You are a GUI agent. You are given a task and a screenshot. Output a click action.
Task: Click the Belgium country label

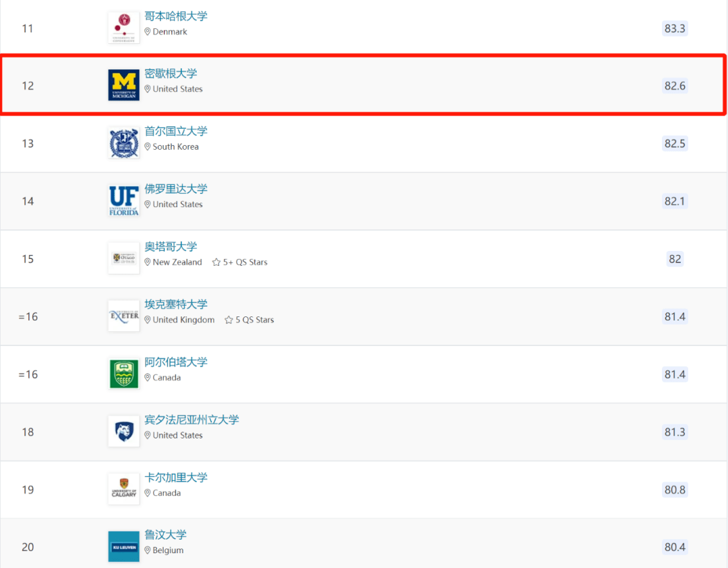click(168, 550)
